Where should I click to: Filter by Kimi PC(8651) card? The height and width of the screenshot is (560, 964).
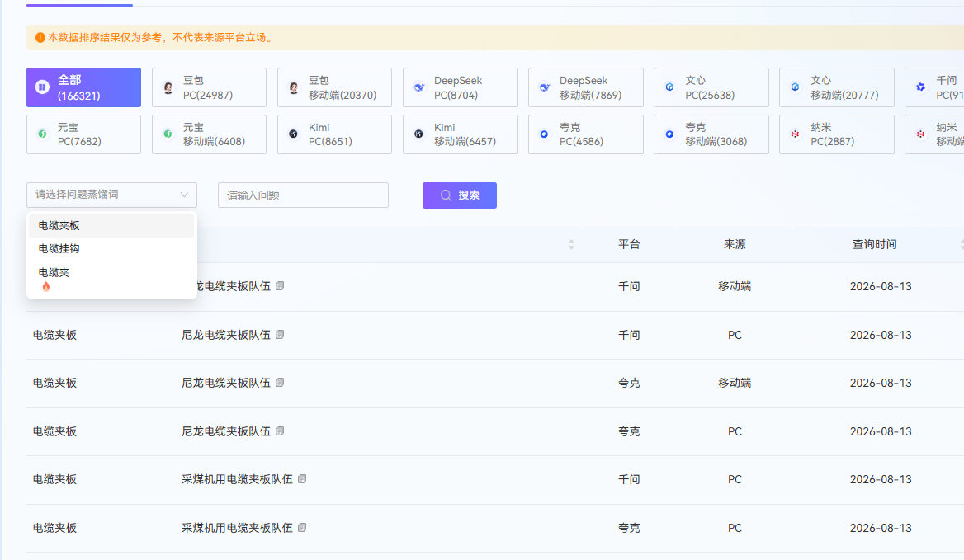tap(334, 134)
